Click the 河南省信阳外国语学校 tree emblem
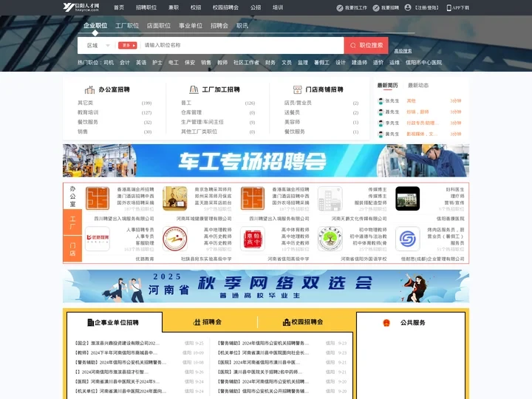 (x=330, y=239)
